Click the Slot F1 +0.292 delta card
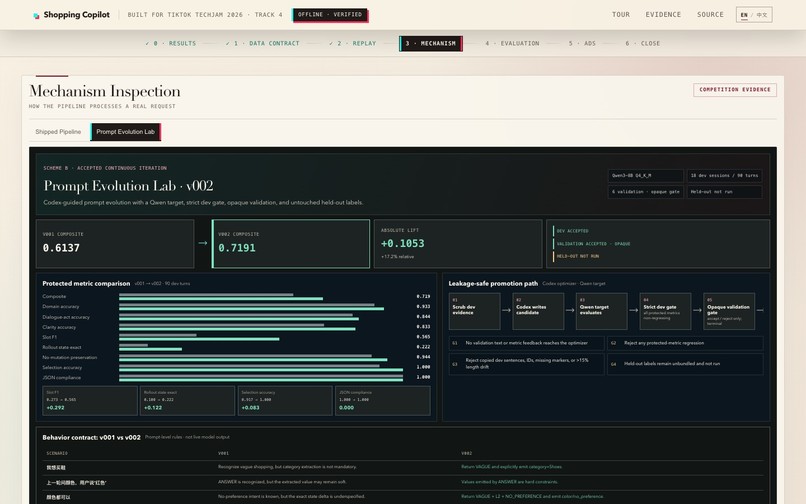The height and width of the screenshot is (504, 806). 89,401
